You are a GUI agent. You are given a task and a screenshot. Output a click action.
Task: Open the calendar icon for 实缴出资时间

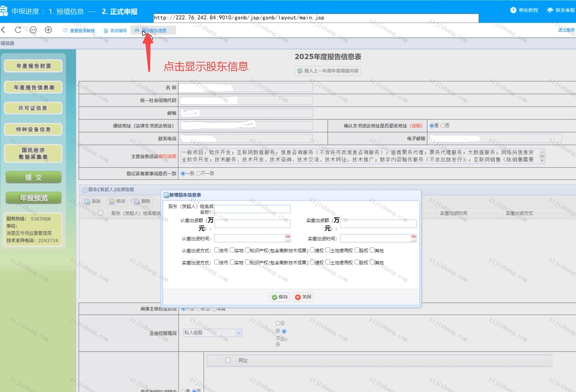pyautogui.click(x=414, y=238)
